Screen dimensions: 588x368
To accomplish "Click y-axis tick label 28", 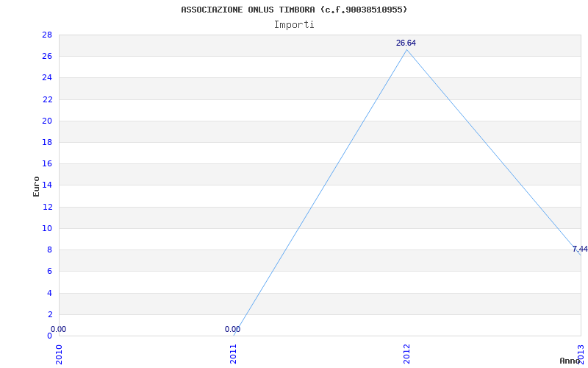I will [47, 35].
